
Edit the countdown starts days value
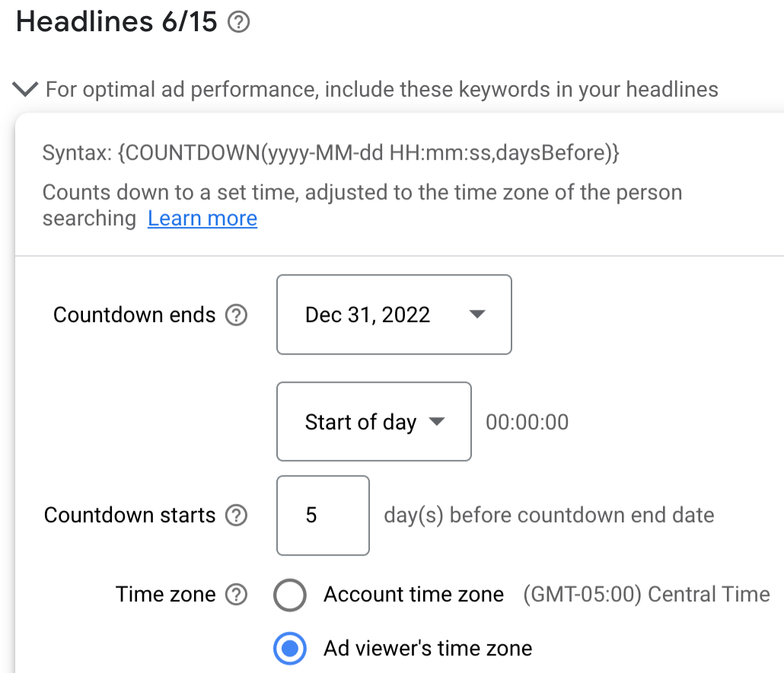323,515
